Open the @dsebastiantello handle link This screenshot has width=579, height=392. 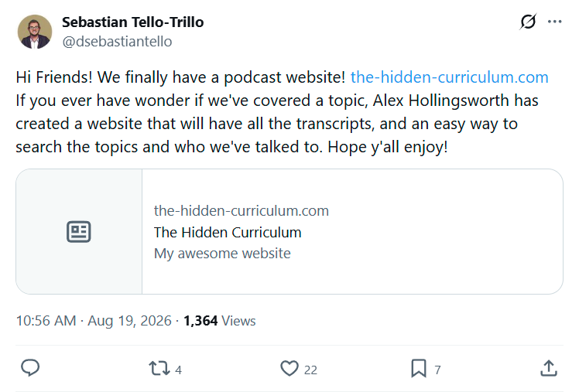117,41
